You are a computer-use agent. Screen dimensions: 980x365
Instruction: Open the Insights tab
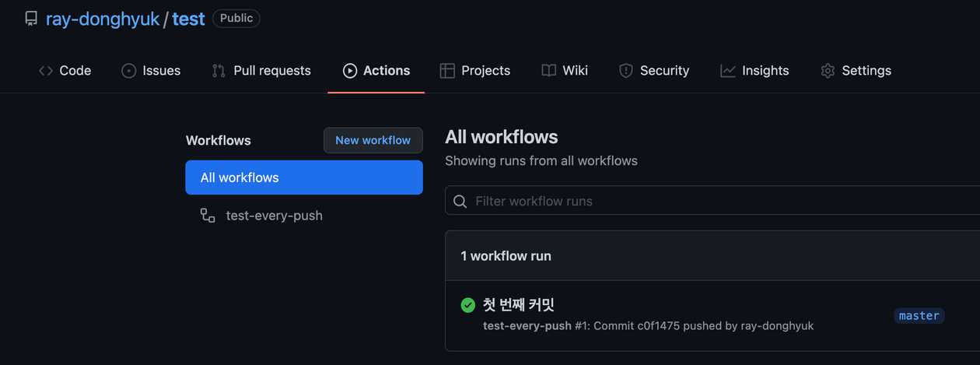tap(754, 70)
